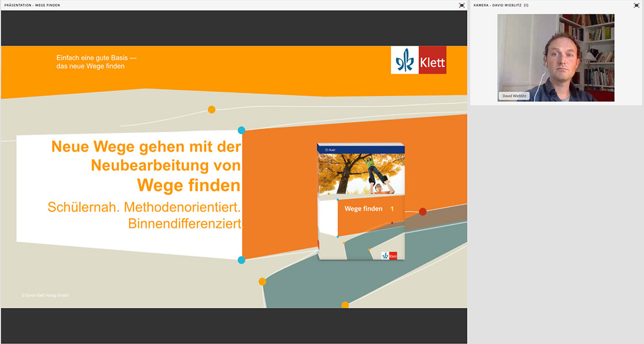Image resolution: width=644 pixels, height=344 pixels.
Task: Maximize the Kamera panel to fullscreen
Action: point(637,5)
